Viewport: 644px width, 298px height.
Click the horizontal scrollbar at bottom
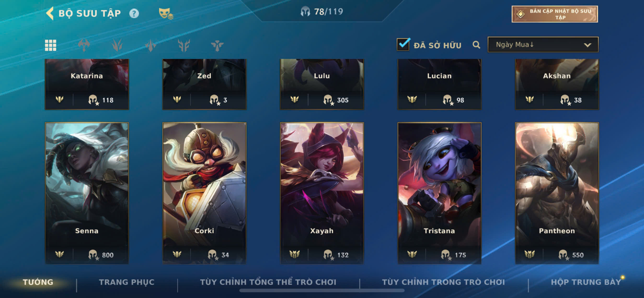[x=322, y=291]
